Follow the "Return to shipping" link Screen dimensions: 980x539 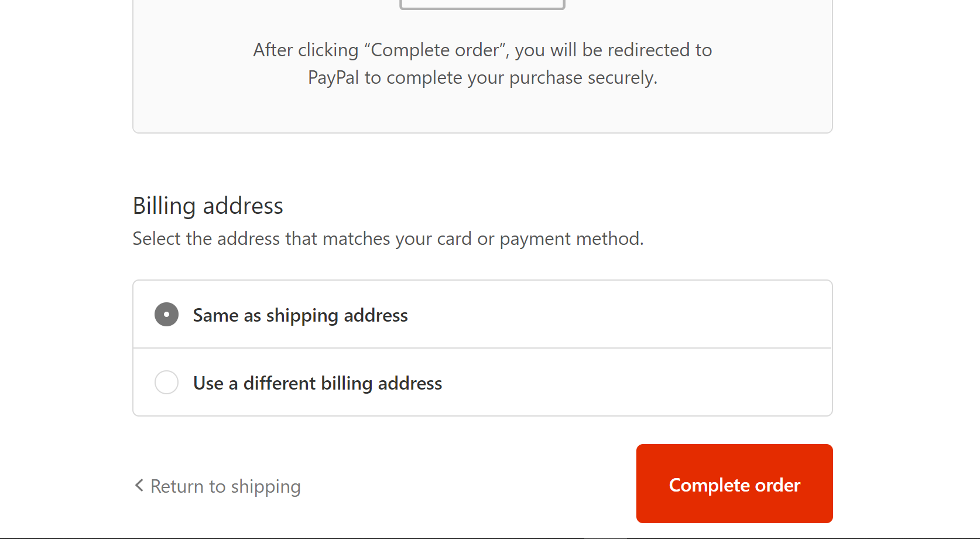point(225,486)
